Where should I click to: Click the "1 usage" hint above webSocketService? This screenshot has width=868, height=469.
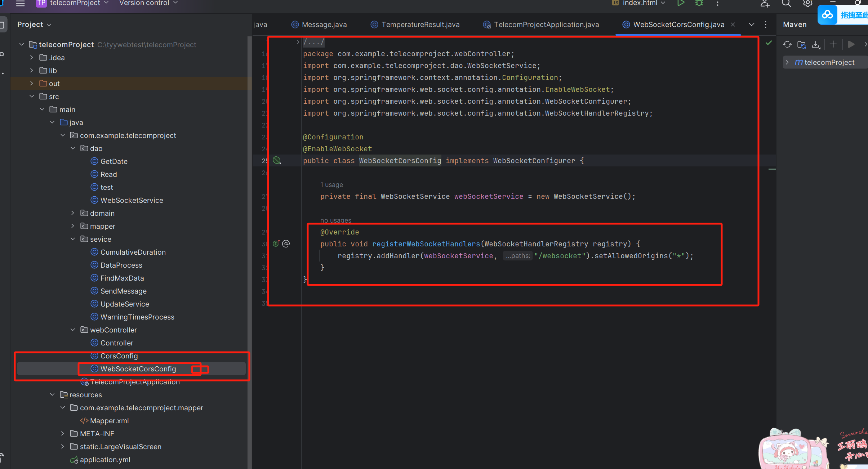point(330,184)
